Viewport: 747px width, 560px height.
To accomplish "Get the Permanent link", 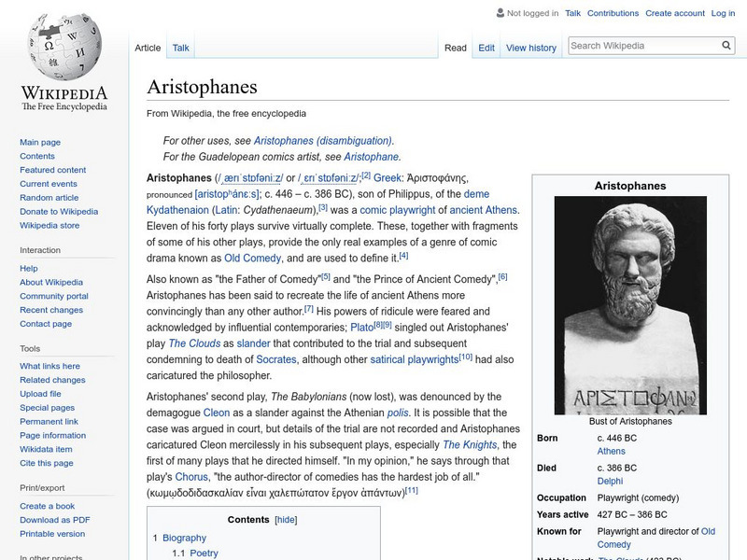I will (49, 422).
